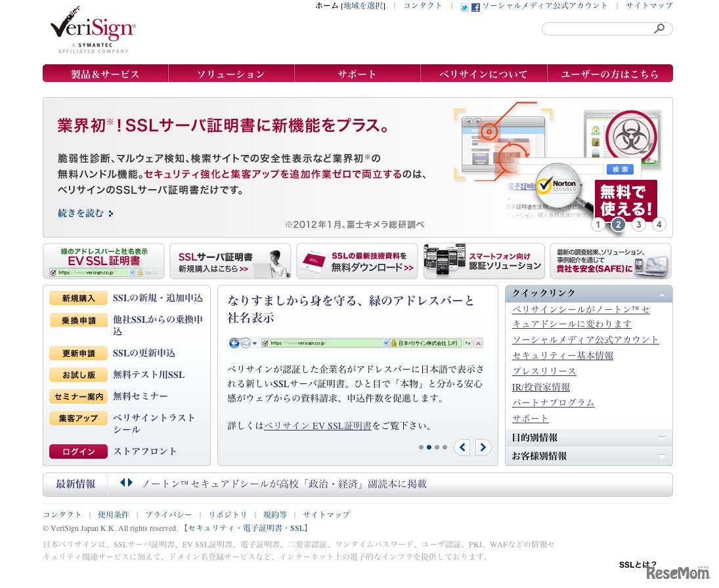Open ベリサイントラストシール link

click(154, 423)
